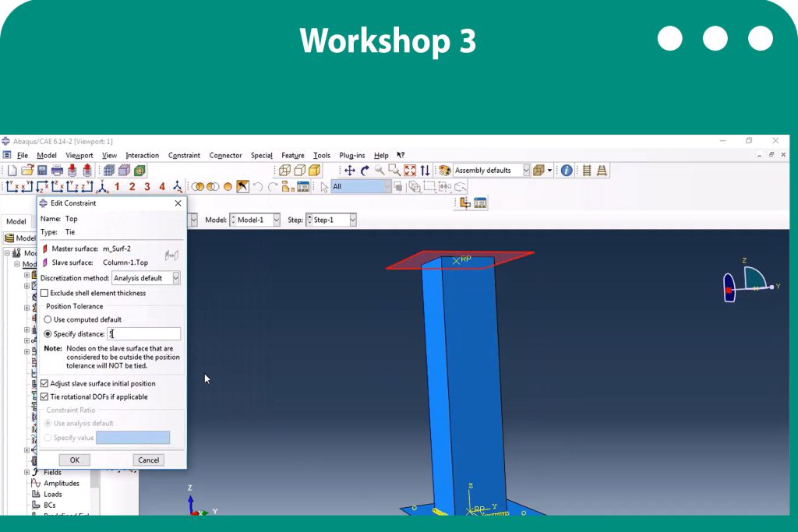798x532 pixels.
Task: Click the database icon with red down arrow
Action: coord(72,171)
